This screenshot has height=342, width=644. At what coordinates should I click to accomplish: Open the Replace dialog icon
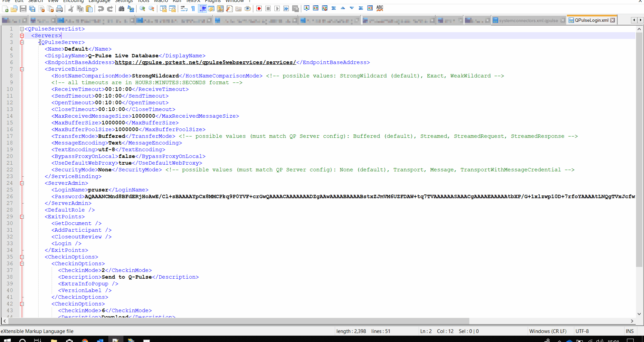(x=130, y=9)
